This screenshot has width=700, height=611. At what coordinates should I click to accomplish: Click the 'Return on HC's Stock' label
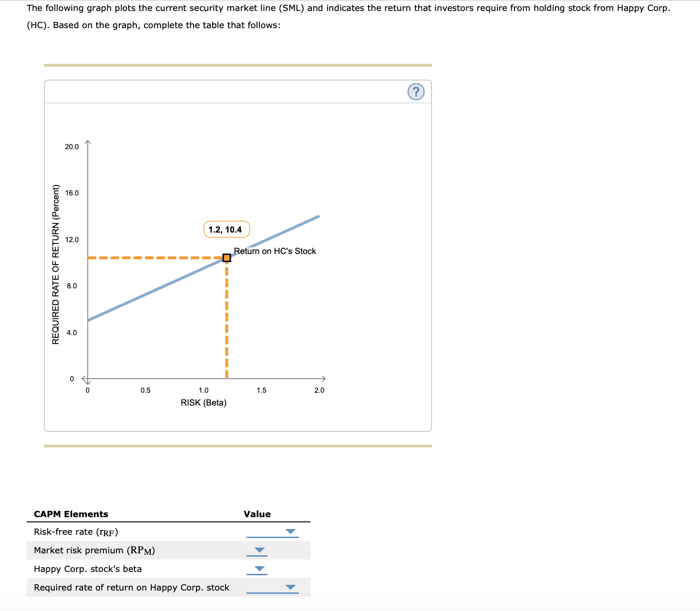(275, 251)
